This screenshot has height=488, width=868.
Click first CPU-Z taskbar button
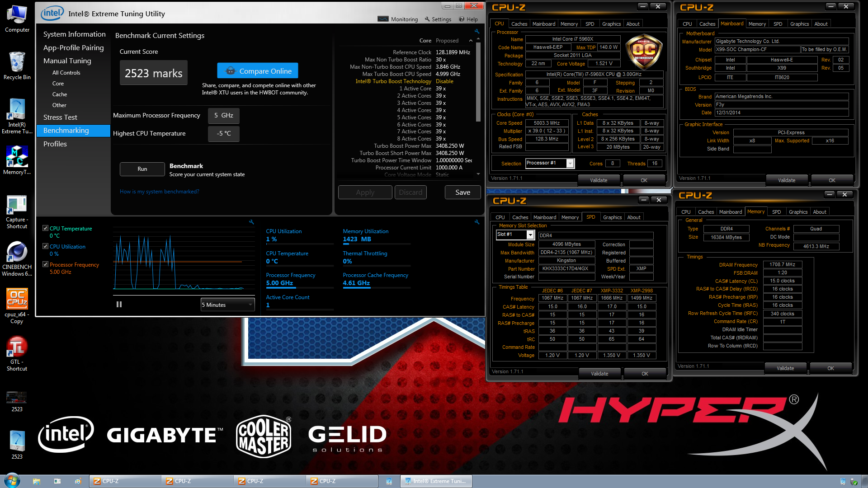(125, 481)
